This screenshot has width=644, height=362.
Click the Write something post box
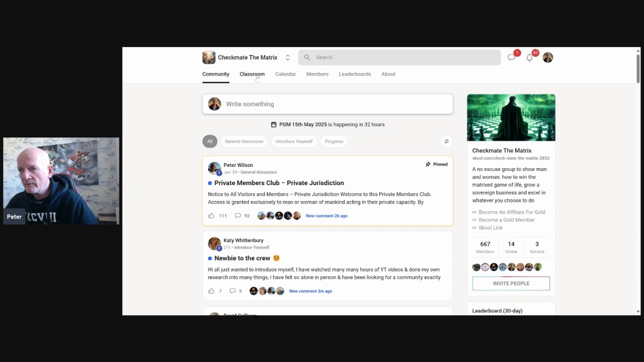point(328,105)
